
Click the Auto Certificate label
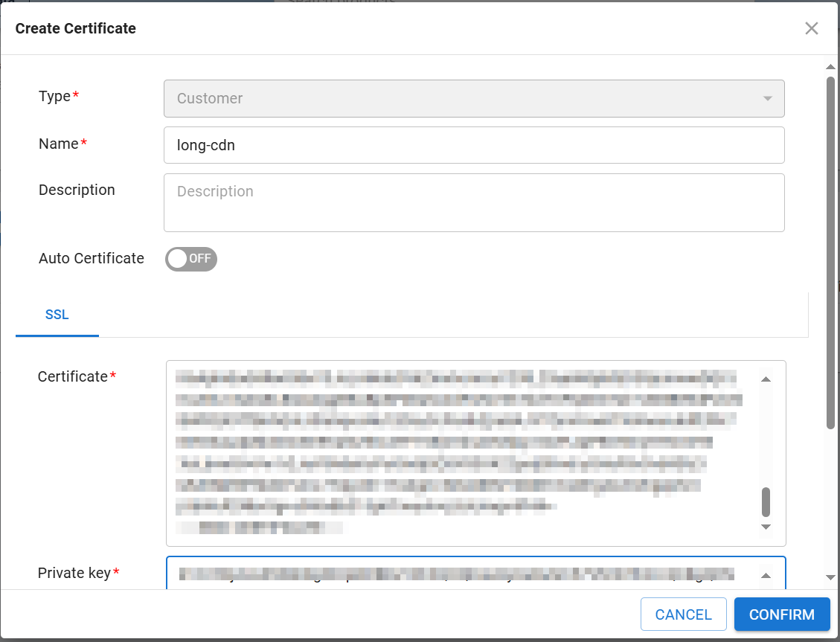(x=91, y=258)
